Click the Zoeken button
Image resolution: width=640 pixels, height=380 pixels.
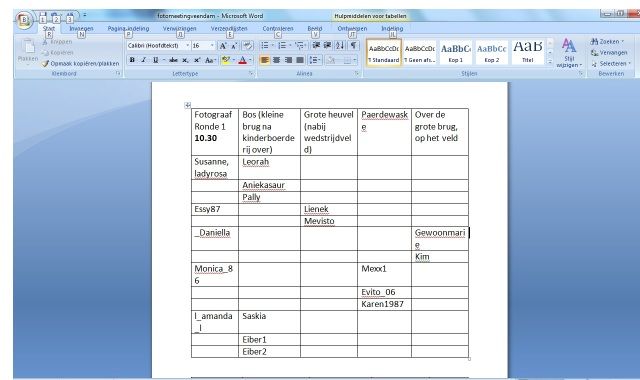coord(607,42)
